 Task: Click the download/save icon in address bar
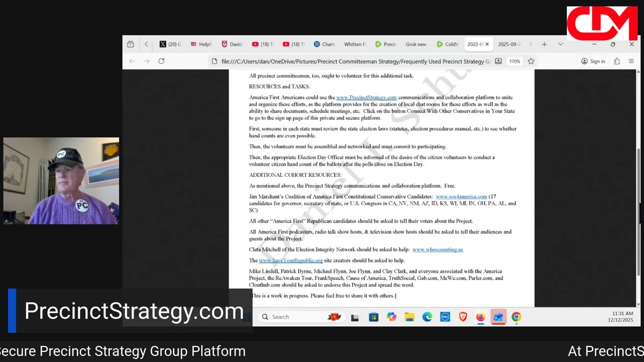click(498, 61)
